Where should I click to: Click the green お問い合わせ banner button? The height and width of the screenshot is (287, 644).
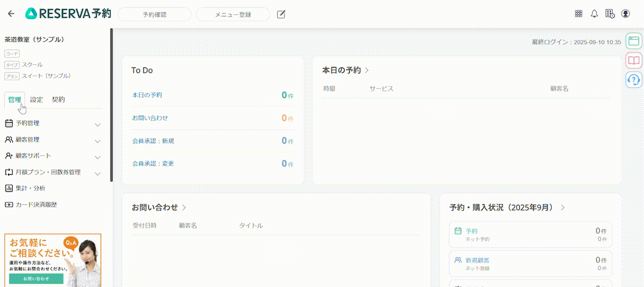coord(36,278)
